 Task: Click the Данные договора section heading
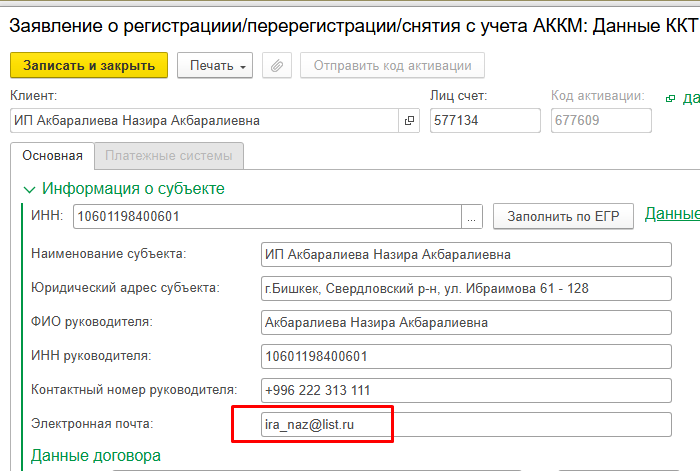point(96,456)
